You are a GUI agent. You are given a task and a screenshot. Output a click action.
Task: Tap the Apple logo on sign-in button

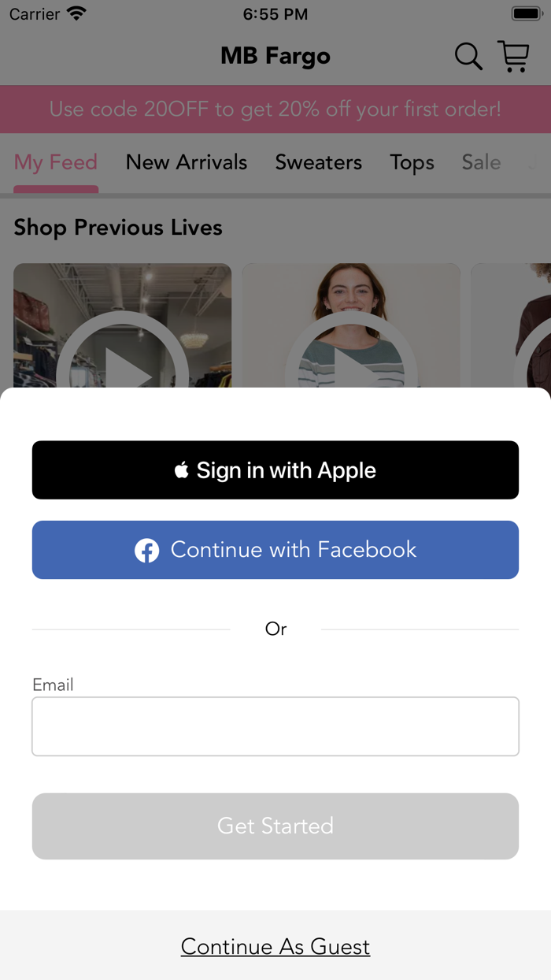[182, 470]
